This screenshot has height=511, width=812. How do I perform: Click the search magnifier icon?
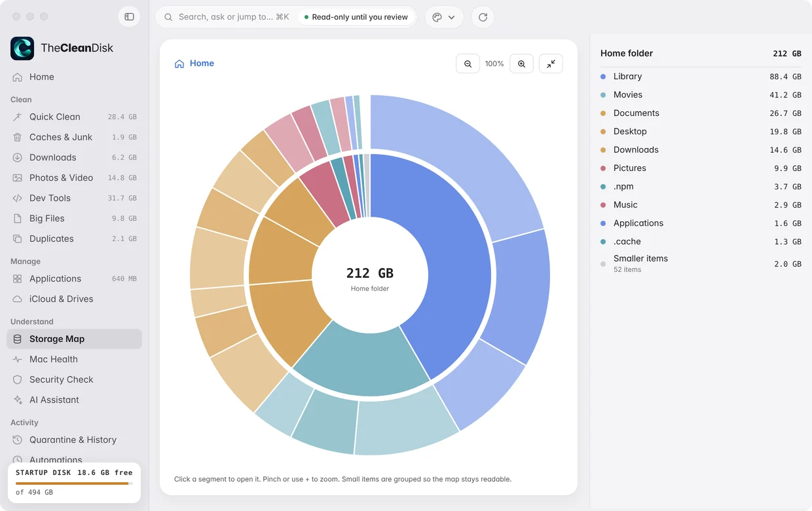point(169,17)
